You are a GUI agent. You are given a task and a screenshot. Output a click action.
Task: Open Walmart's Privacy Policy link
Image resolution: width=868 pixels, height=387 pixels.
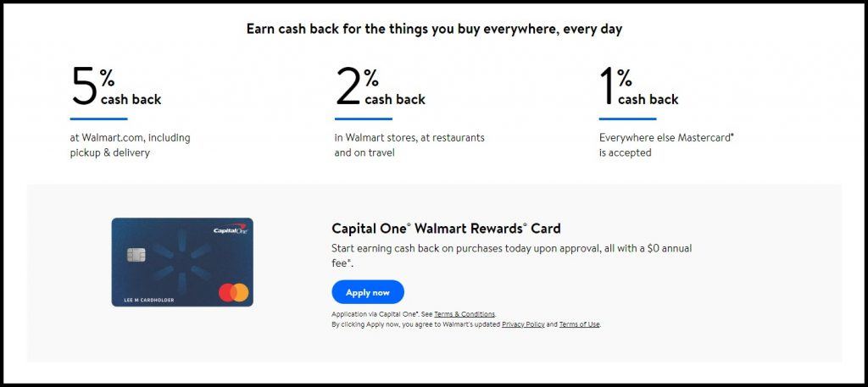click(523, 324)
